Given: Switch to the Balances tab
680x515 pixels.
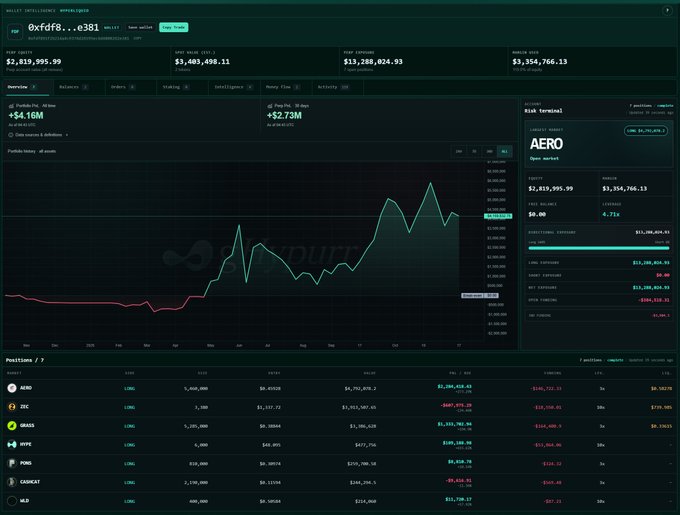Looking at the screenshot, I should click(x=79, y=87).
